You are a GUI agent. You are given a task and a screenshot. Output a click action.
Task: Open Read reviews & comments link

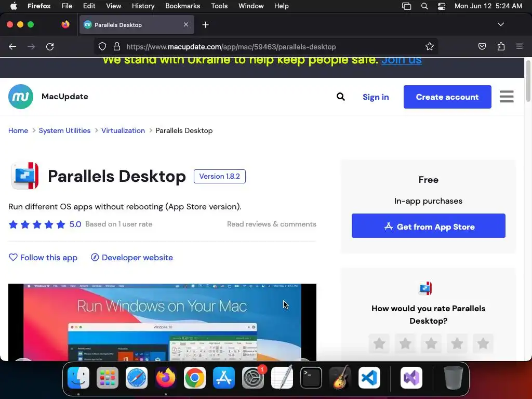point(271,224)
